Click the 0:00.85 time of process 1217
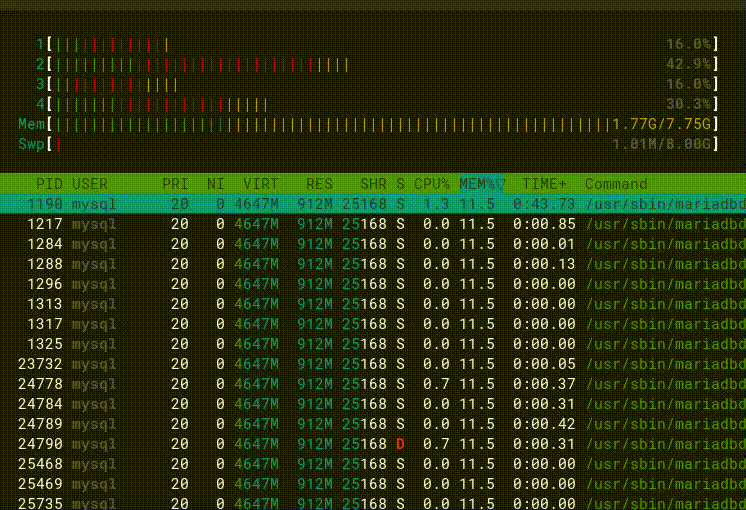 click(544, 224)
